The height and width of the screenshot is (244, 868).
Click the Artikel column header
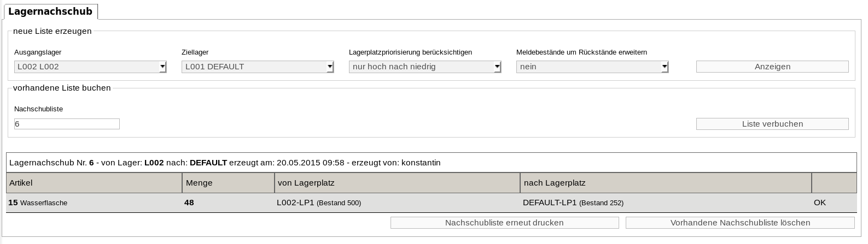click(94, 183)
